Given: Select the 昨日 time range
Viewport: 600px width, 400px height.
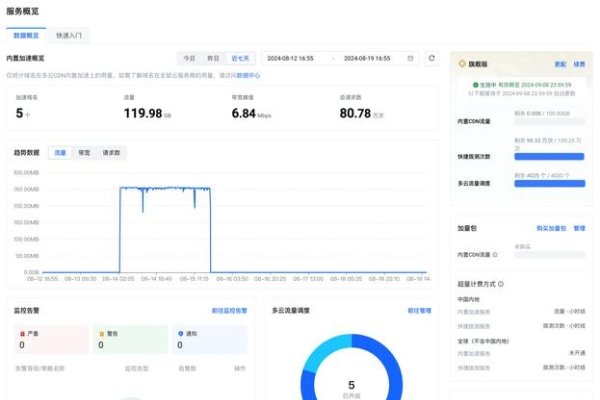Looking at the screenshot, I should tap(213, 58).
